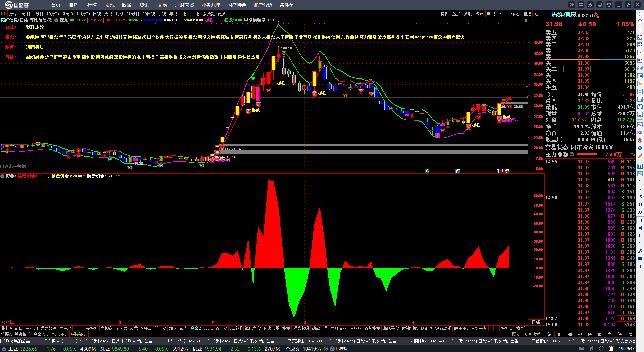
Task: Select the pencil drawing tool icon
Action: click(640, 156)
